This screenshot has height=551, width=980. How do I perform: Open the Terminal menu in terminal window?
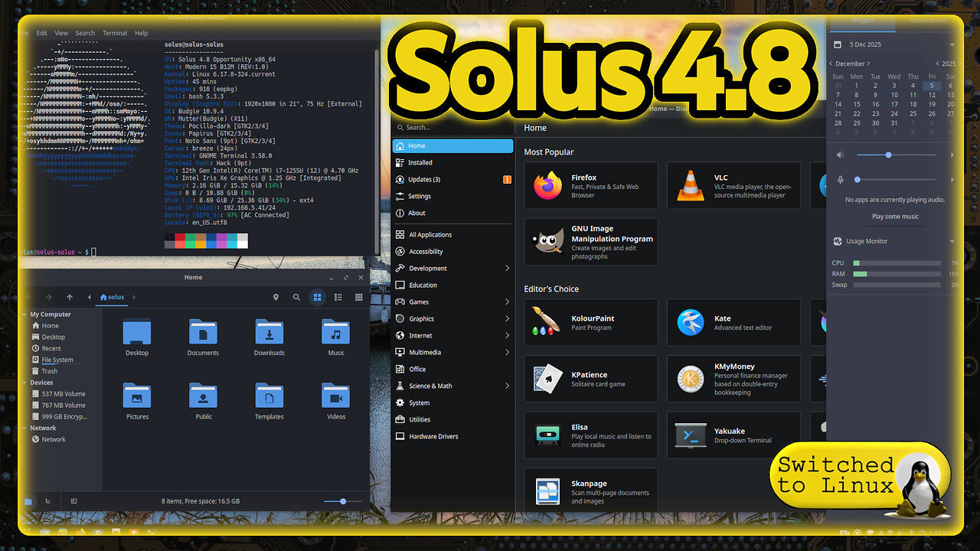click(x=115, y=33)
